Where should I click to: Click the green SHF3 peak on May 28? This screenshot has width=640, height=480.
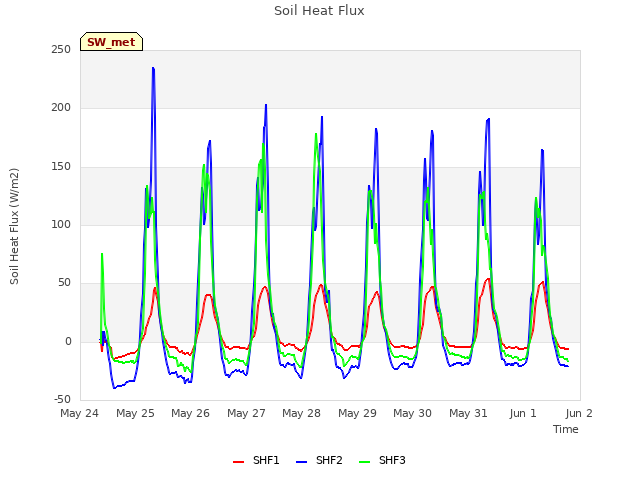(x=316, y=134)
